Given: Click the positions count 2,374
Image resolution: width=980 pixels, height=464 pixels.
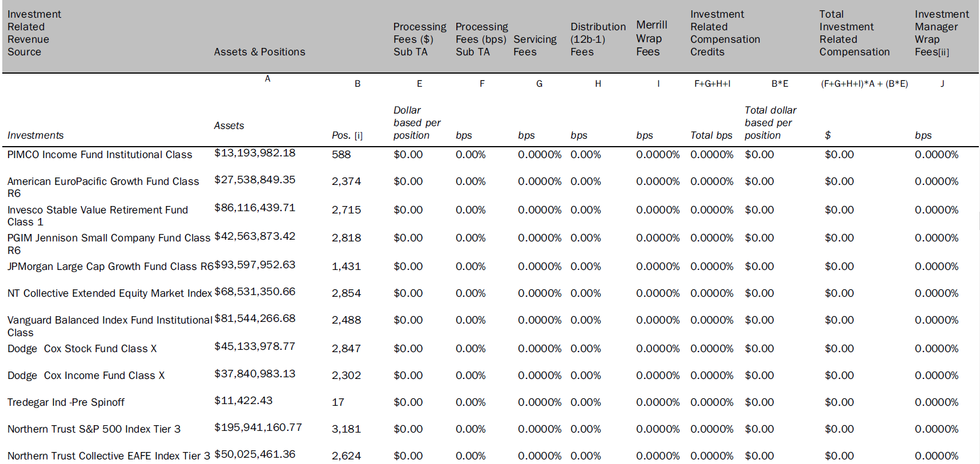Looking at the screenshot, I should (x=347, y=181).
